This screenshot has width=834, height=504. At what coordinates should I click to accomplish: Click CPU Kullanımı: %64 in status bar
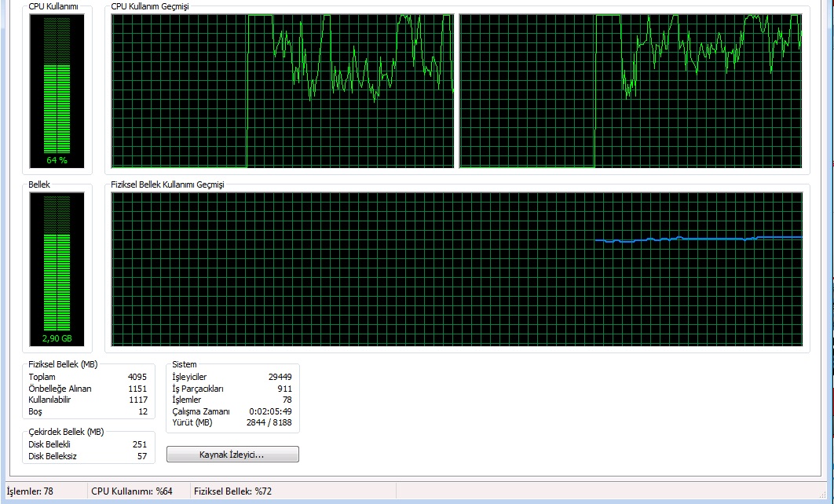(x=132, y=491)
